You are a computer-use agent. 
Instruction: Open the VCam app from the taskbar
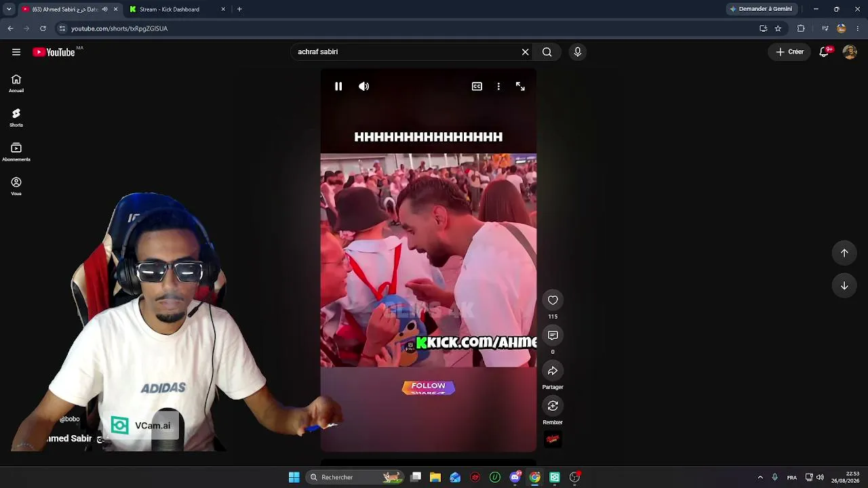555,477
